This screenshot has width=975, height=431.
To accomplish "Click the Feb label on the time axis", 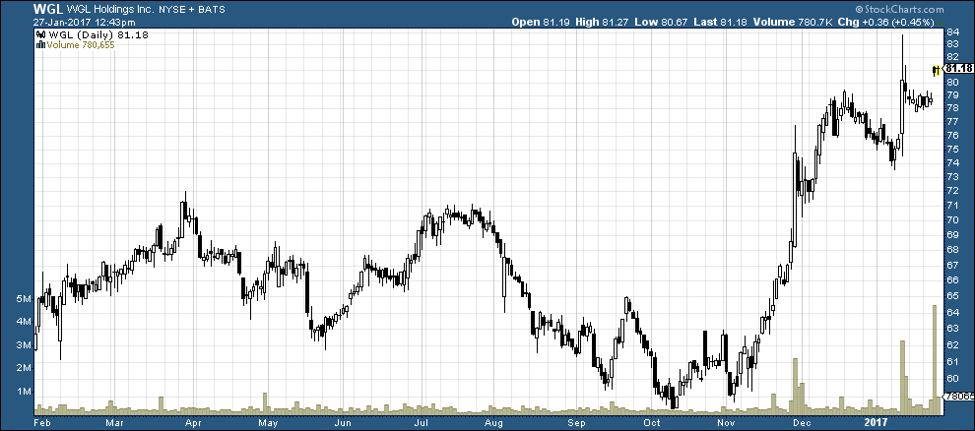I will [40, 424].
